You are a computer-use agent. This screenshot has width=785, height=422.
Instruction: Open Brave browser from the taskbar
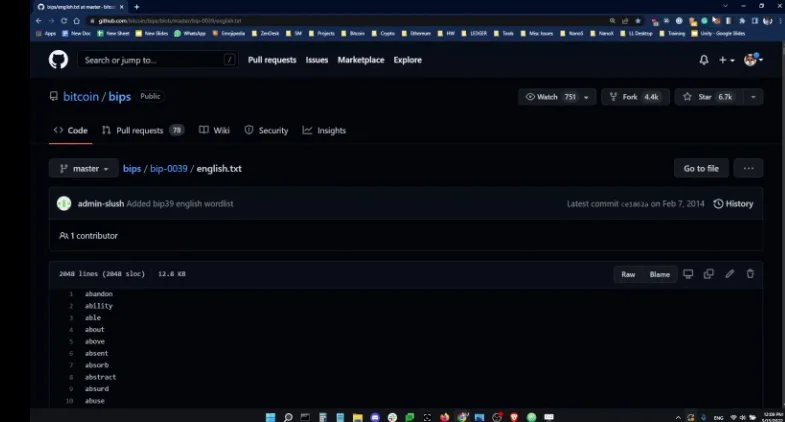point(514,417)
